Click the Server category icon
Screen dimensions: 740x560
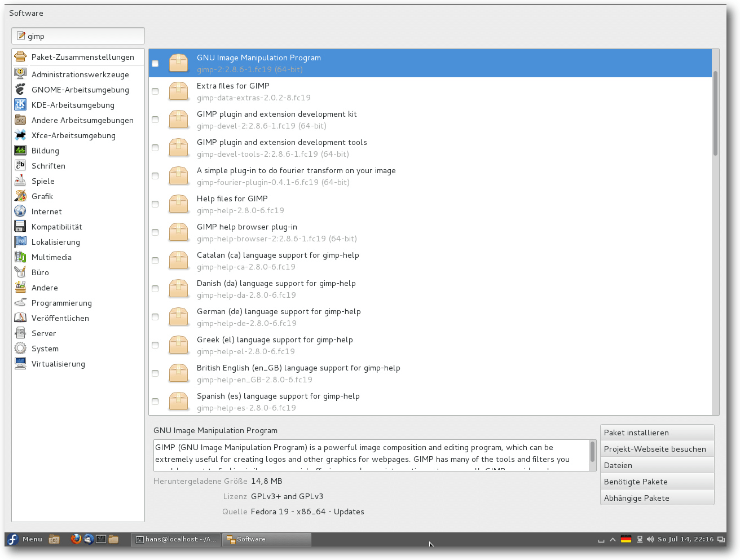pyautogui.click(x=20, y=333)
